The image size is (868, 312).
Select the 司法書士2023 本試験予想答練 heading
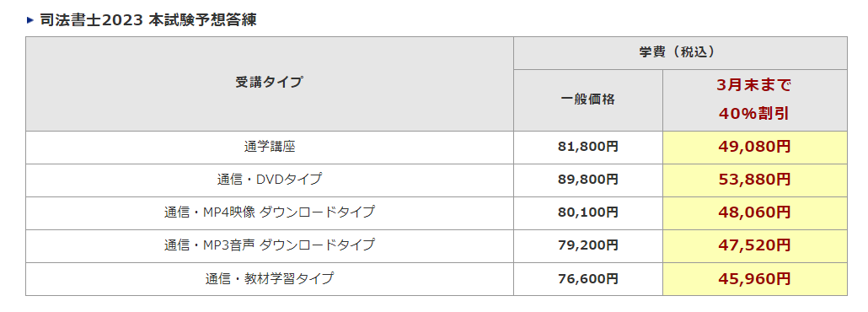coord(148,20)
